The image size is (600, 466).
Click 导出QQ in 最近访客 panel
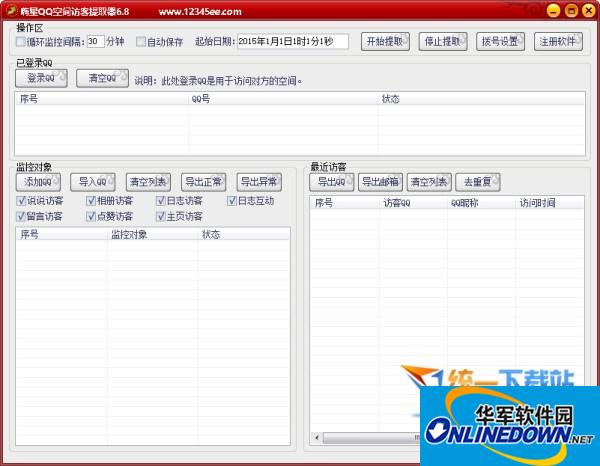pos(331,182)
